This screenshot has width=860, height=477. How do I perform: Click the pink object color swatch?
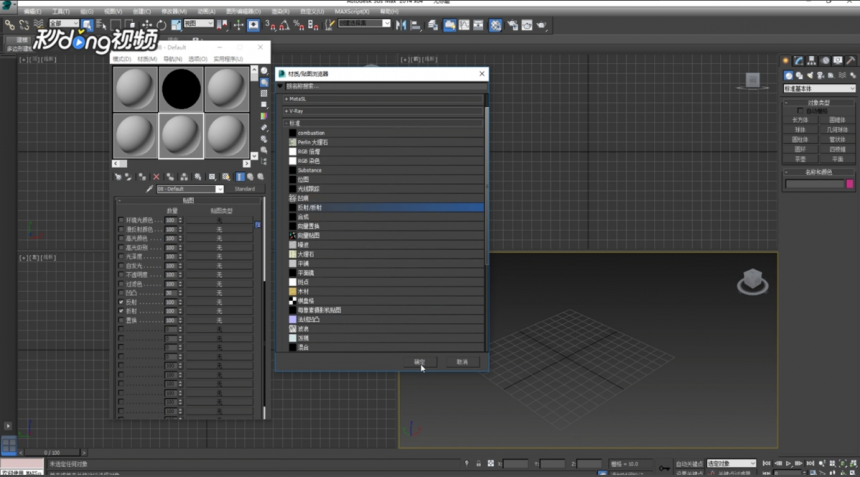click(850, 184)
